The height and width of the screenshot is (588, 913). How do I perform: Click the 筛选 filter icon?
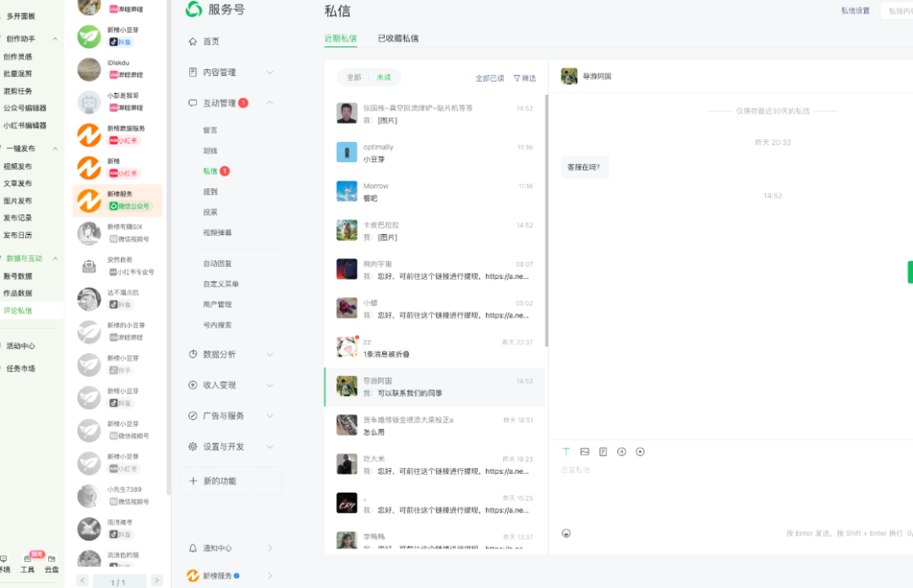[x=517, y=78]
